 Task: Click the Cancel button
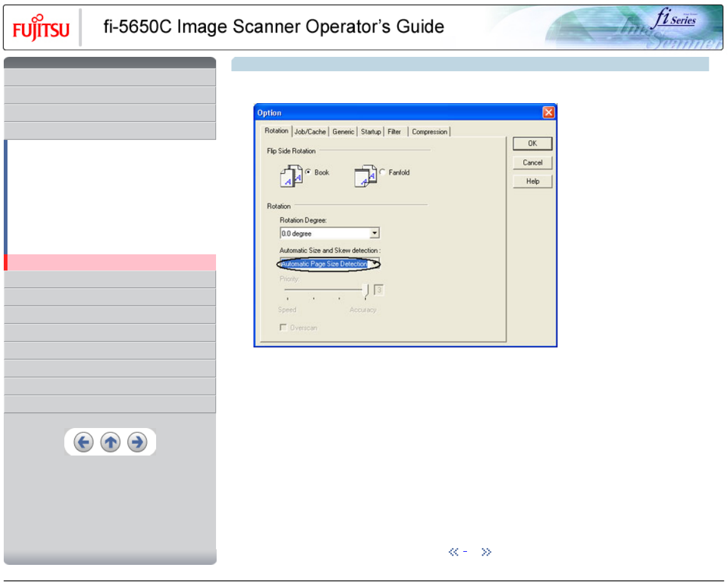click(x=533, y=162)
